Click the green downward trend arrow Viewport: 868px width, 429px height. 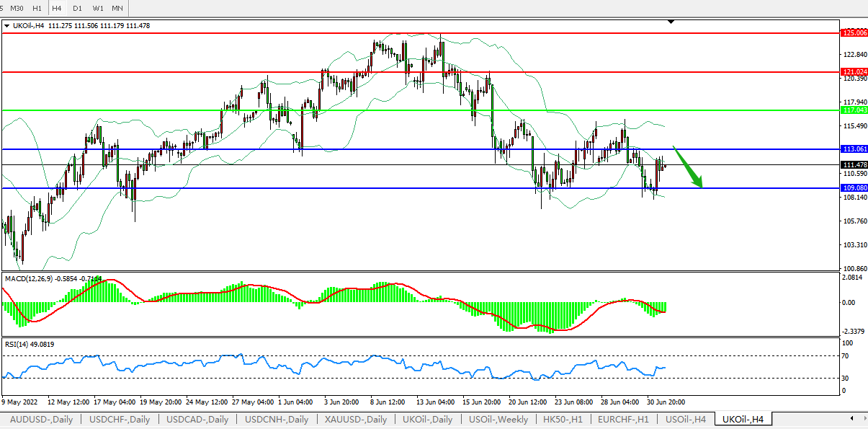tap(689, 167)
